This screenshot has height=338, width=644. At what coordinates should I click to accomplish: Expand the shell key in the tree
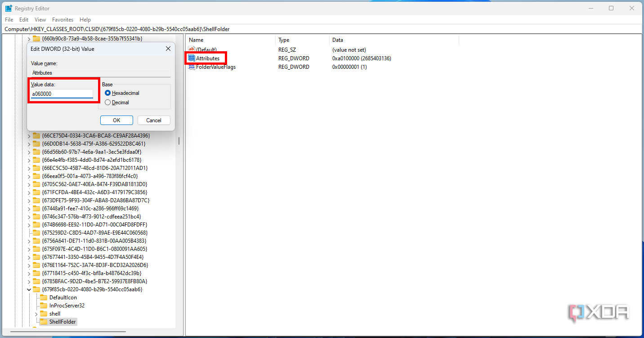pos(36,313)
